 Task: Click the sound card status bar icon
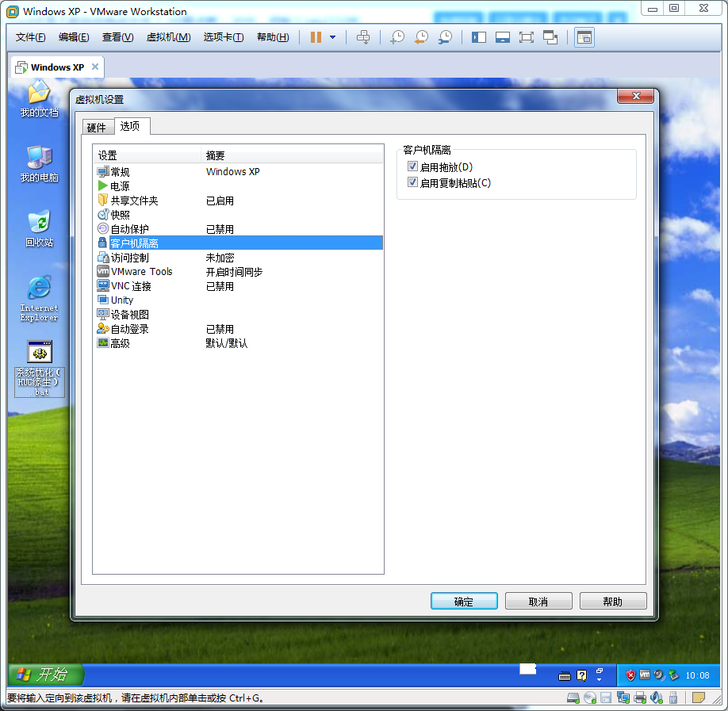[657, 698]
